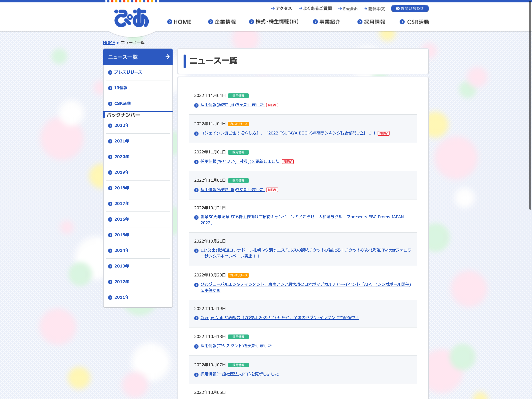Open the 企業情報 navigation menu

click(x=222, y=22)
